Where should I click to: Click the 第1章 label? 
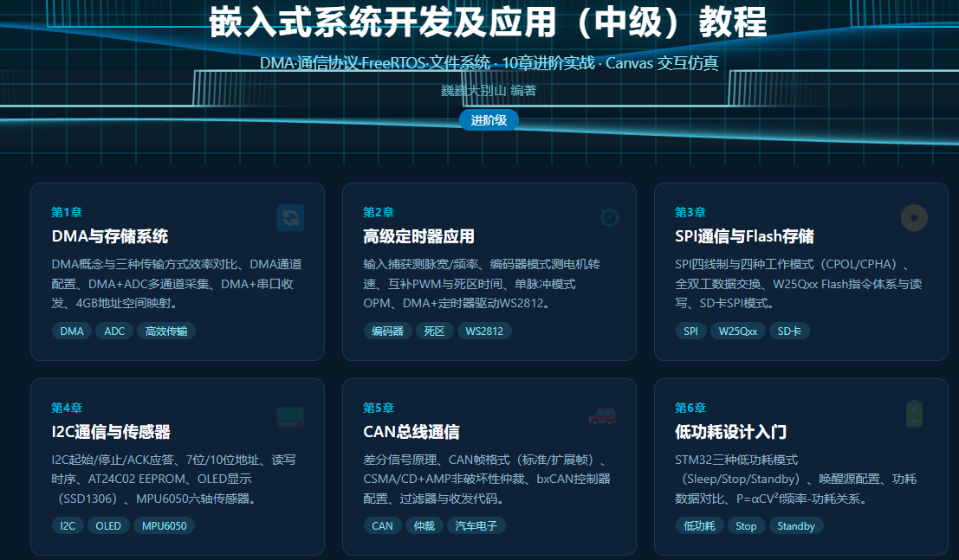click(67, 212)
